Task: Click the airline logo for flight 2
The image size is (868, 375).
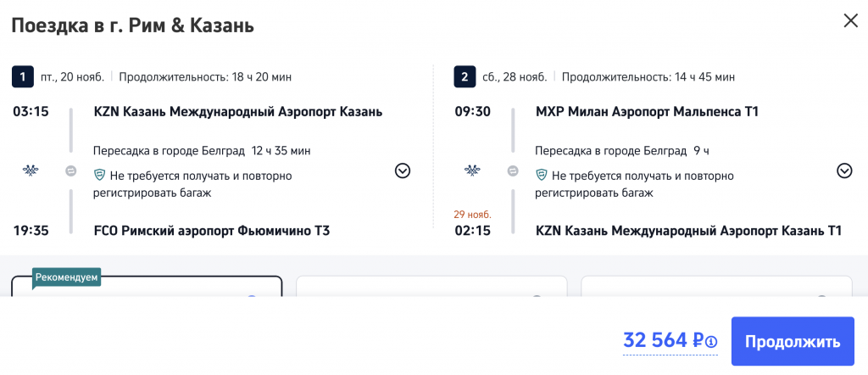Action: (471, 171)
